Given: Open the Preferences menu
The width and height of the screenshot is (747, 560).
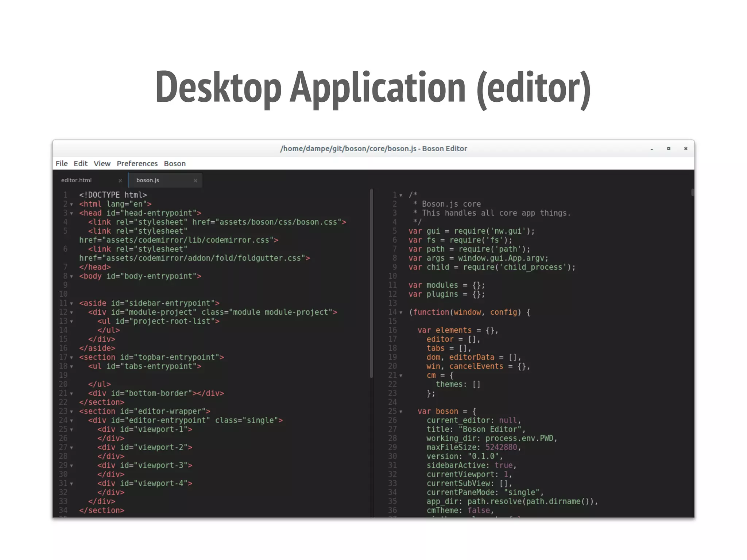Looking at the screenshot, I should [x=137, y=163].
